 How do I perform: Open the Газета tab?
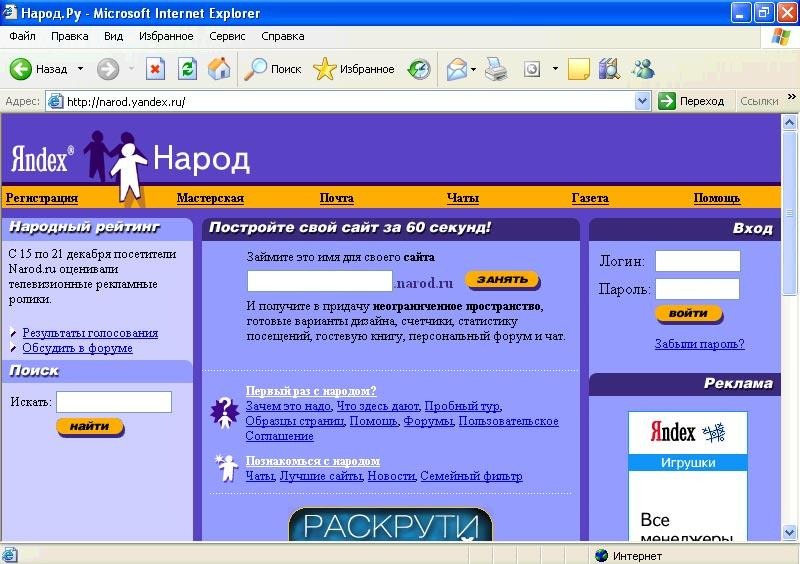(590, 198)
